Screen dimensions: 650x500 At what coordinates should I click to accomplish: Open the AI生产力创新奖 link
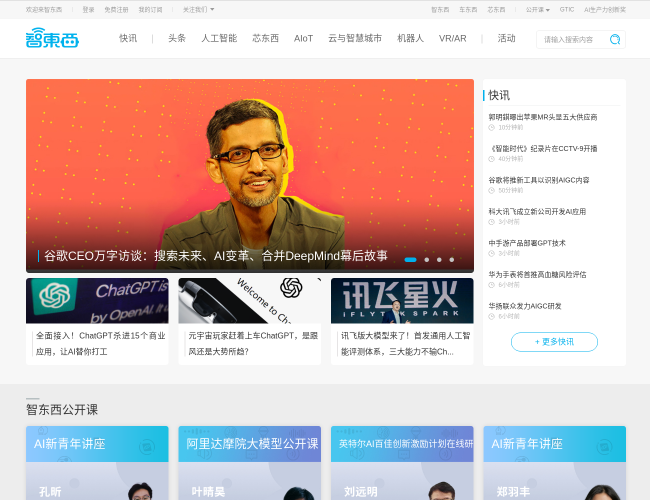pyautogui.click(x=605, y=10)
